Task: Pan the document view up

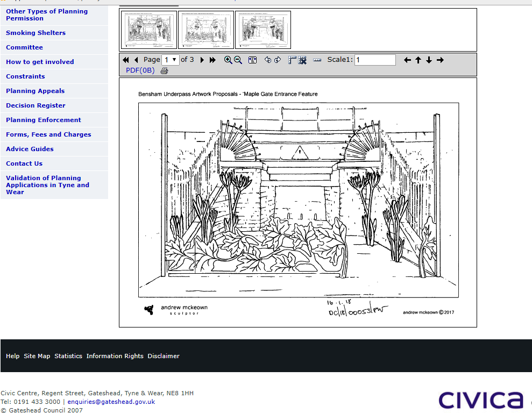Action: [x=418, y=60]
